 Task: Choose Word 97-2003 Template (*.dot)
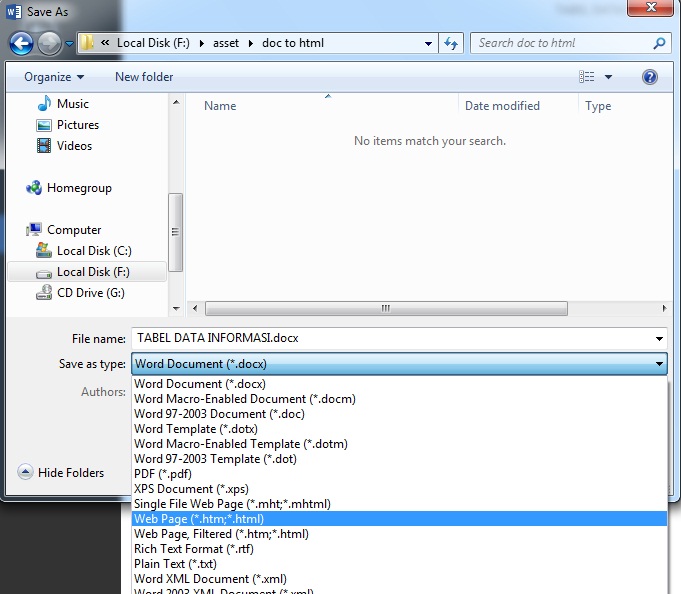click(399, 459)
